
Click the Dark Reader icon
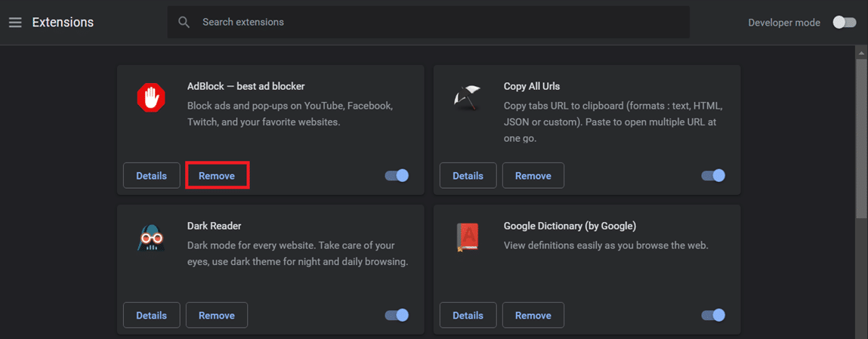click(x=150, y=238)
